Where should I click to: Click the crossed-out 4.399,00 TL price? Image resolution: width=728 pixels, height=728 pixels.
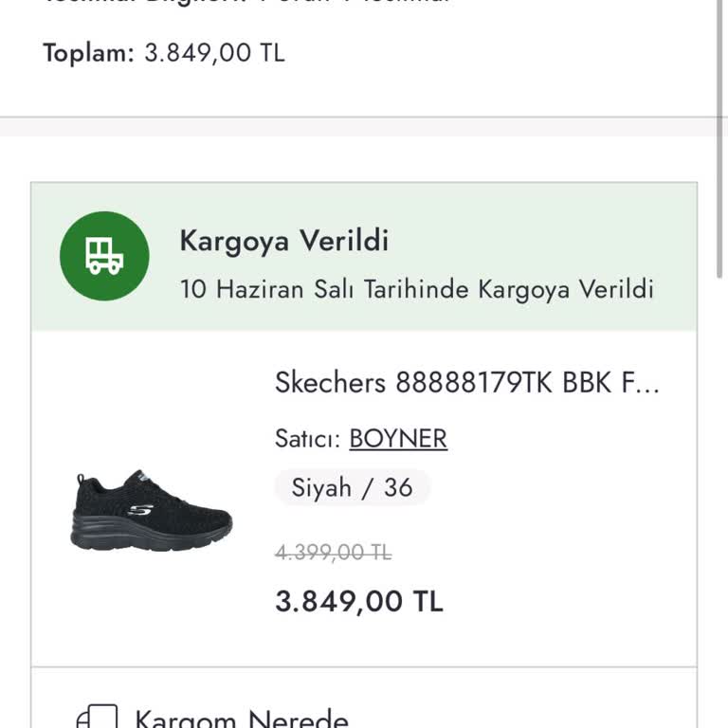pos(333,554)
